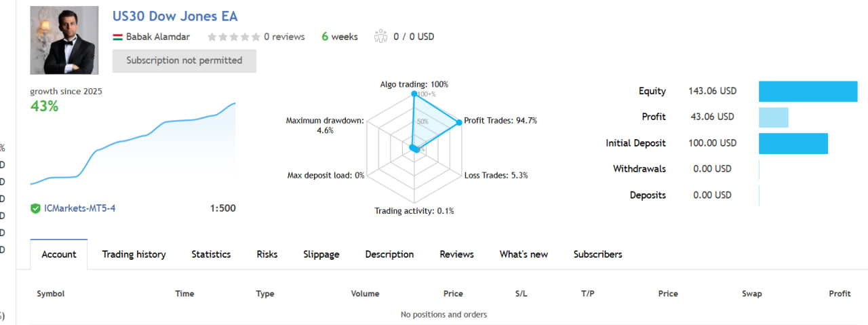Image resolution: width=868 pixels, height=325 pixels.
Task: Select the What's new tab
Action: coord(524,254)
